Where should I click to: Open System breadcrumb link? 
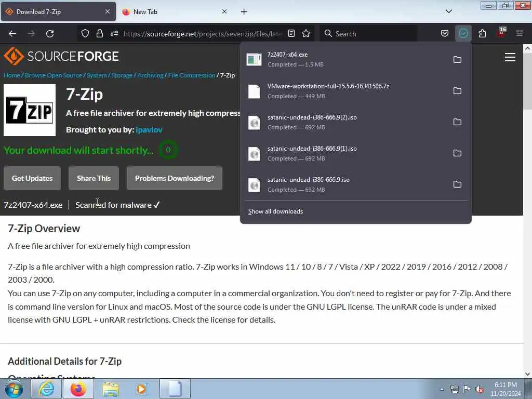(97, 75)
